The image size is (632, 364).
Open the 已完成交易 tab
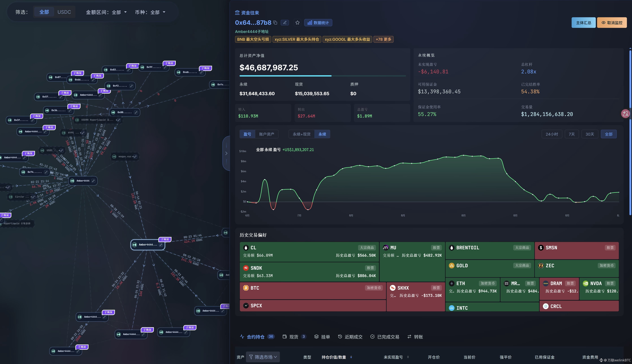[385, 337]
